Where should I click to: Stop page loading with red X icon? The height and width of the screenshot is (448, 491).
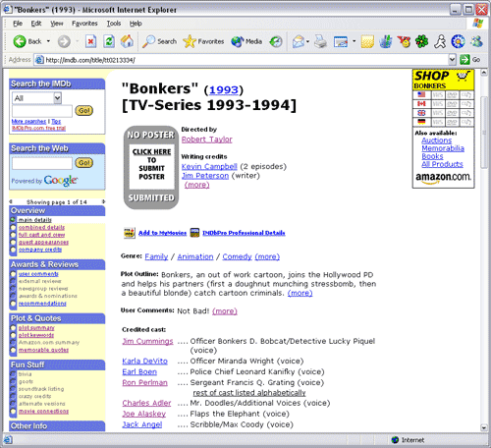point(90,41)
